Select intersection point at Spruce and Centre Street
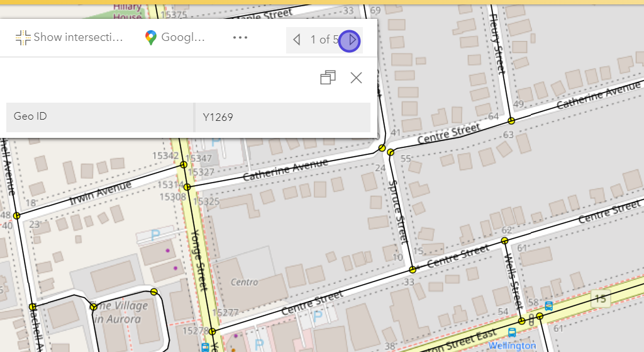Image resolution: width=644 pixels, height=352 pixels. pyautogui.click(x=412, y=270)
